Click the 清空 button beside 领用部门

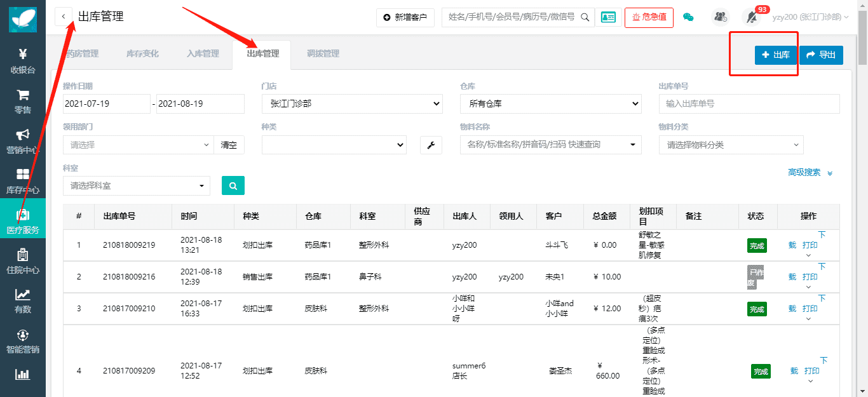click(x=229, y=145)
